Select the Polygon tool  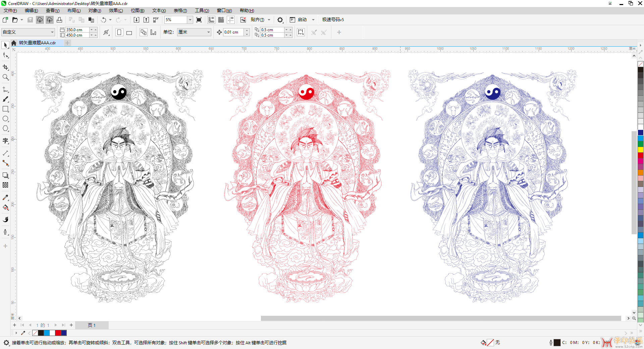pos(5,129)
